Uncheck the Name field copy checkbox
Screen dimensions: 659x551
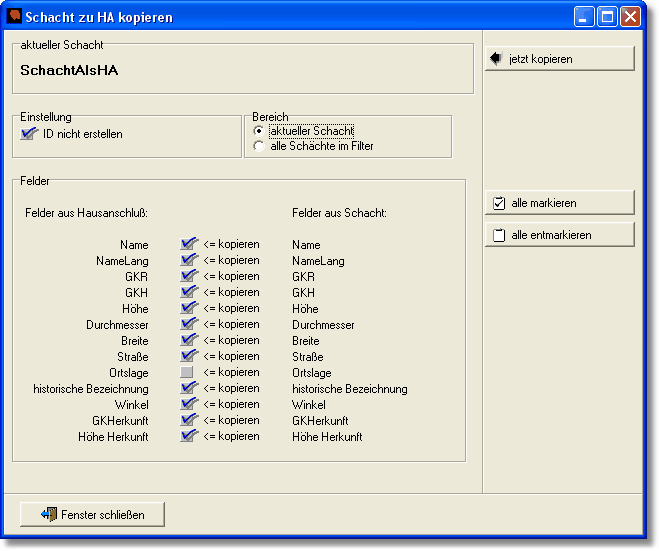(x=188, y=244)
